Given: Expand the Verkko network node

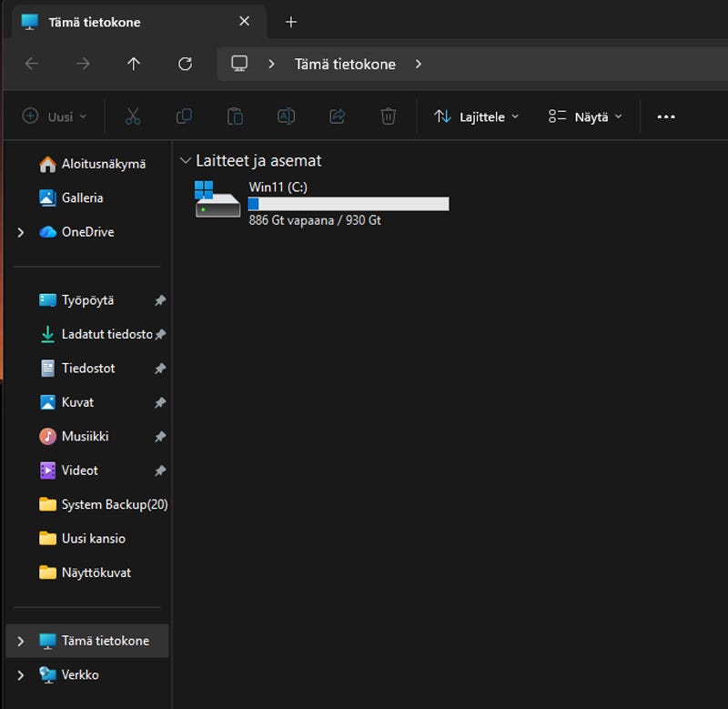Looking at the screenshot, I should pyautogui.click(x=21, y=675).
